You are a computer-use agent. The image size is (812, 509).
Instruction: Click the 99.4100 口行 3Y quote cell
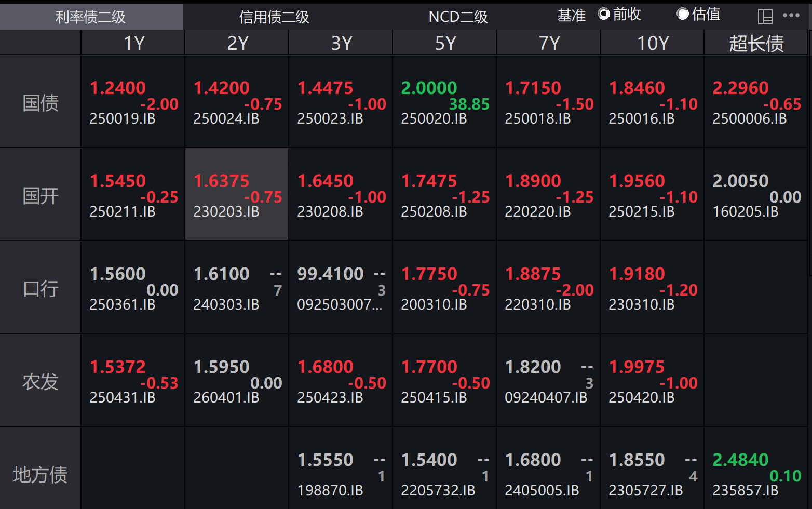(x=341, y=288)
